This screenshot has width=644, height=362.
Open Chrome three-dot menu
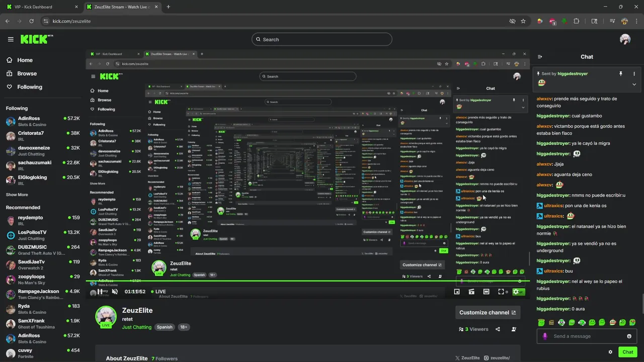635,21
